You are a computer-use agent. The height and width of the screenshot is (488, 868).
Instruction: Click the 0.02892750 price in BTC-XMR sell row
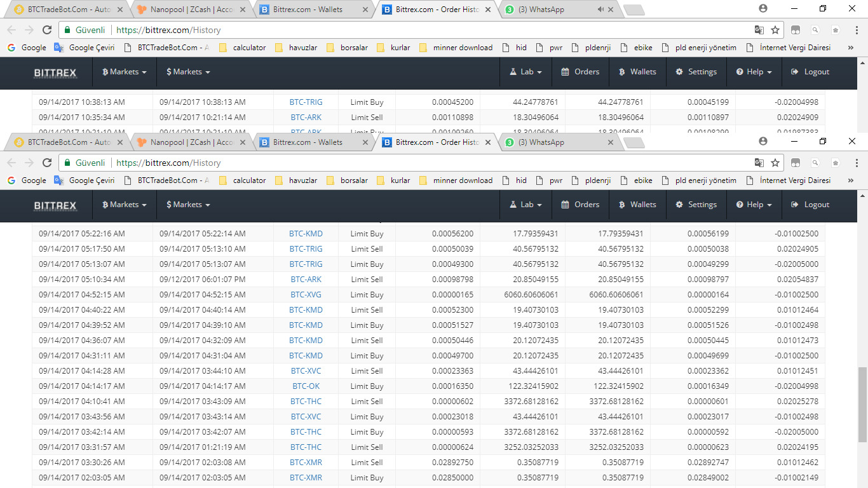click(452, 463)
